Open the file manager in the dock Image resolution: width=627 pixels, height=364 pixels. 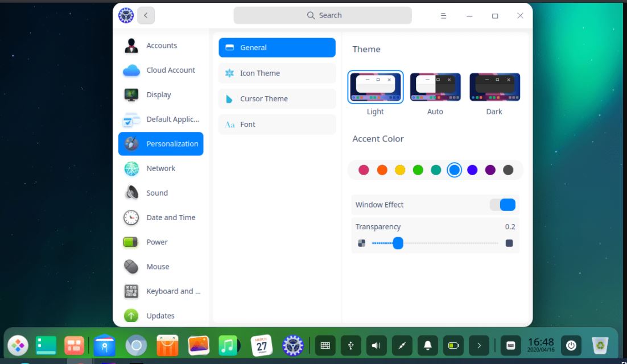click(x=104, y=345)
